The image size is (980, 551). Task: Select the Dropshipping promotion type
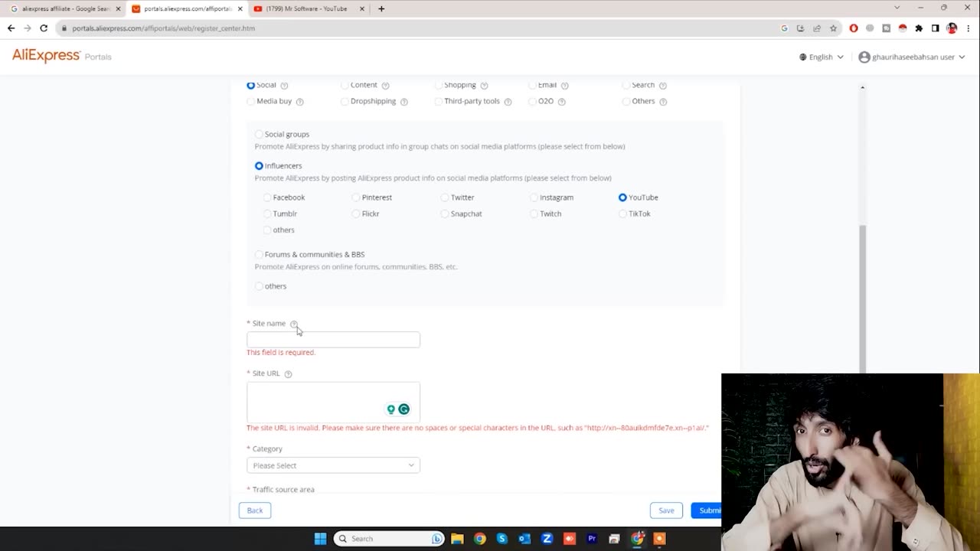click(x=345, y=101)
